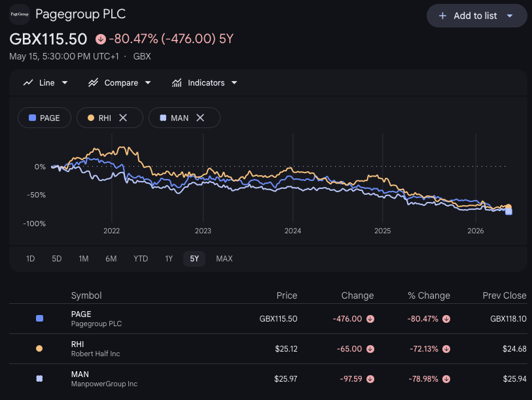Click down arrow next to -65.00 change
Image resolution: width=532 pixels, height=400 pixels.
(x=370, y=349)
